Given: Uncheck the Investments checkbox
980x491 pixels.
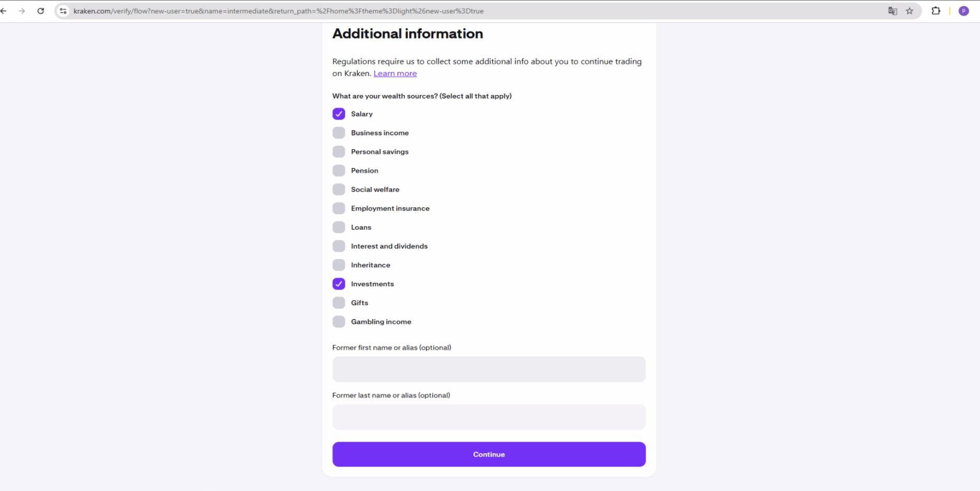Looking at the screenshot, I should click(339, 284).
